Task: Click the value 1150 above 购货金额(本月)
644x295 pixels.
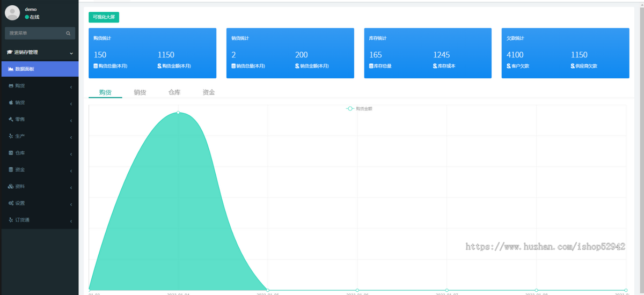Action: pyautogui.click(x=166, y=55)
